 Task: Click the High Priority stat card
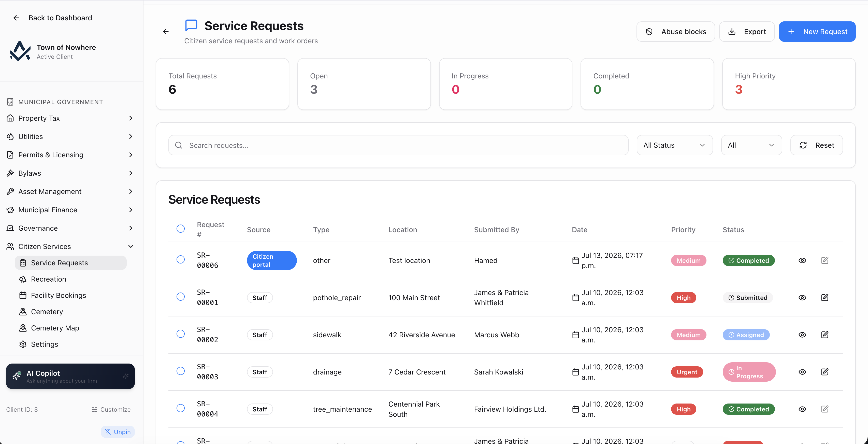789,84
